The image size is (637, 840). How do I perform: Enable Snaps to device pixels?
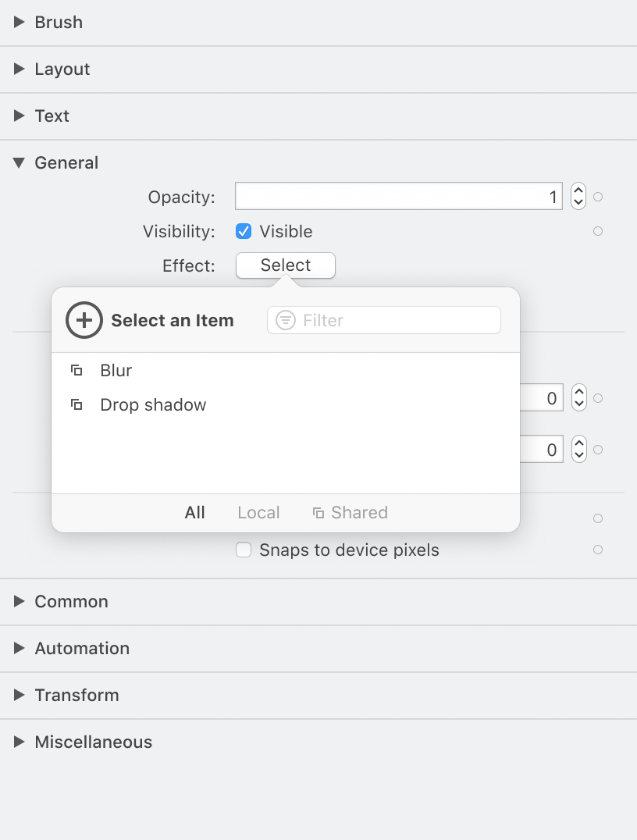coord(243,550)
